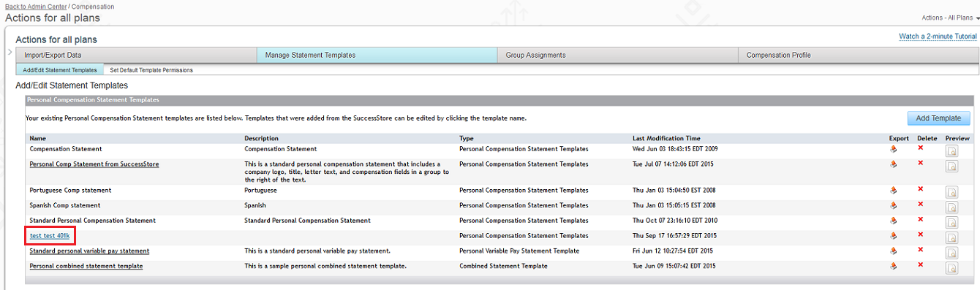Select the Portuguese Comp statement name

(x=70, y=190)
